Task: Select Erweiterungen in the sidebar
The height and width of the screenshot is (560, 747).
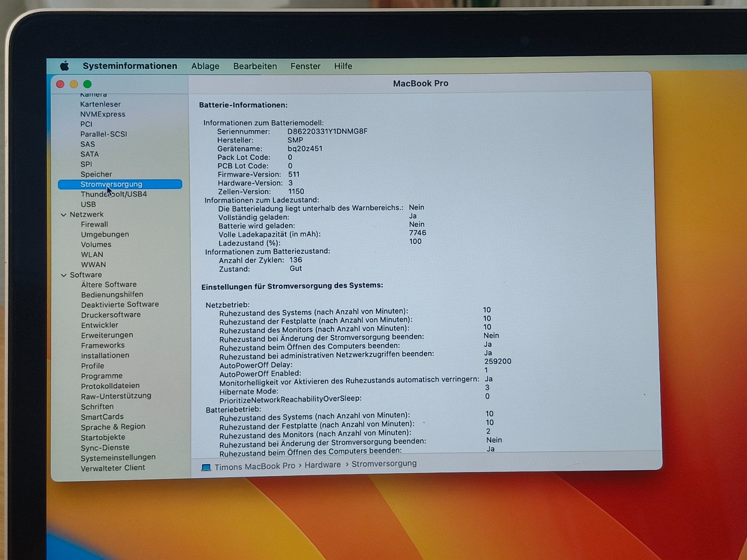Action: point(107,335)
